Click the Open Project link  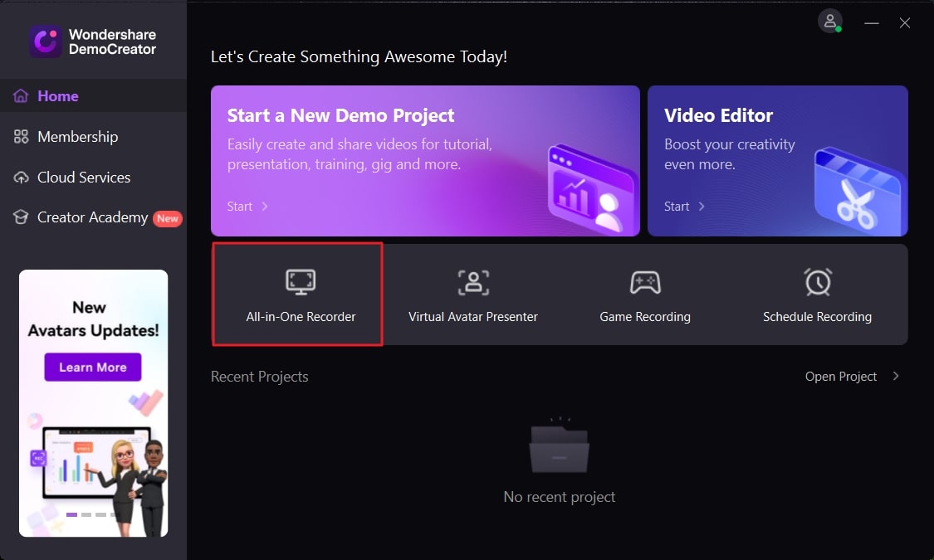pos(840,377)
